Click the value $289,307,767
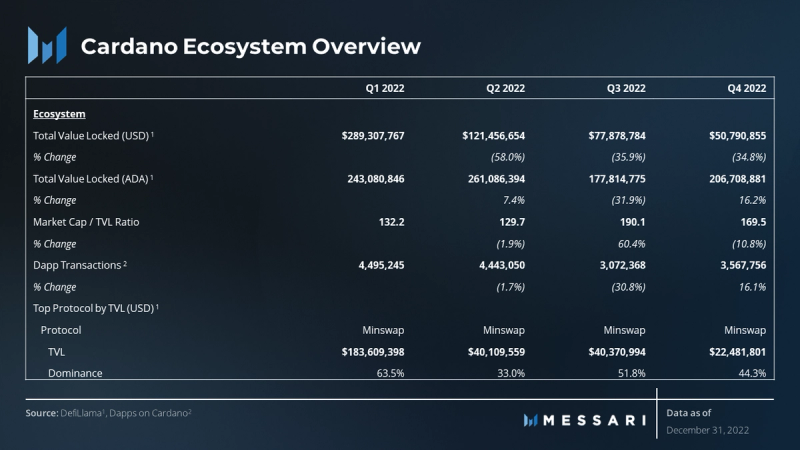This screenshot has height=450, width=800. [x=373, y=136]
